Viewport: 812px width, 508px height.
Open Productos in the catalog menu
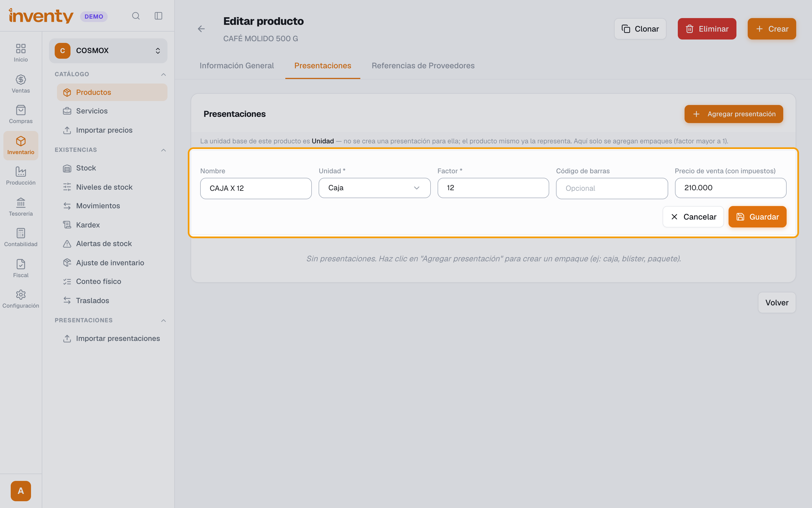[112, 92]
